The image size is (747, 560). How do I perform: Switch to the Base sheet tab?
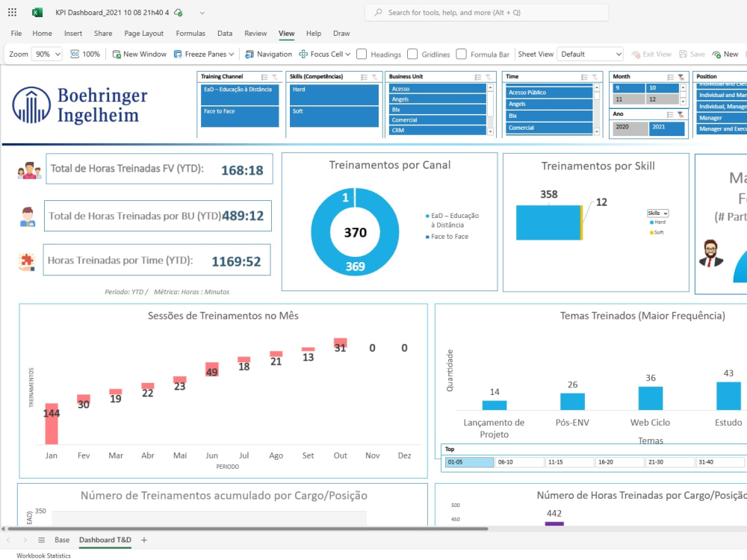(x=62, y=540)
